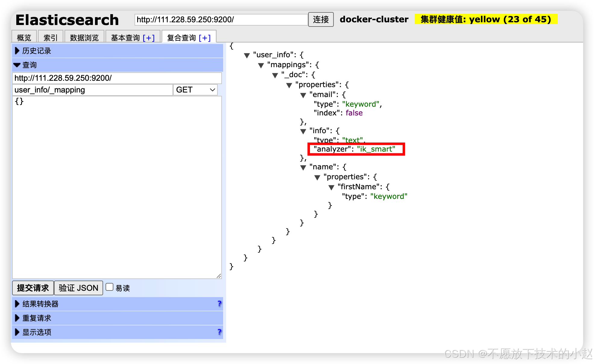Click help question mark beside 显示选项

click(x=219, y=332)
